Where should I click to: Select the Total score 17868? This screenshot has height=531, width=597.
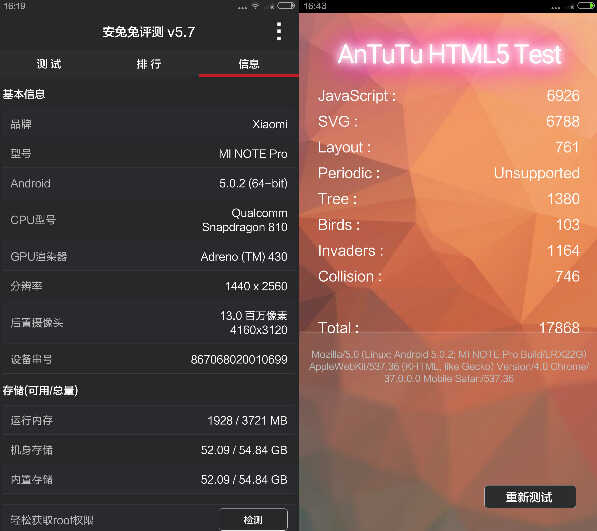point(559,328)
